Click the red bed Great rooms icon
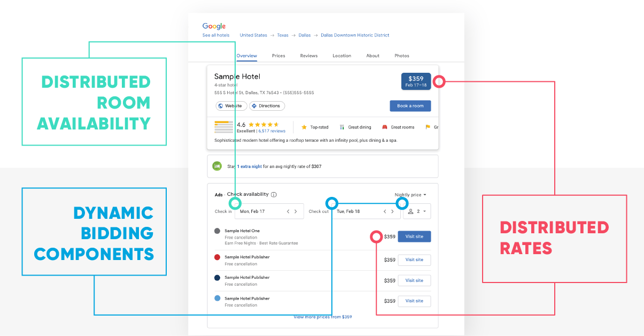 click(384, 127)
